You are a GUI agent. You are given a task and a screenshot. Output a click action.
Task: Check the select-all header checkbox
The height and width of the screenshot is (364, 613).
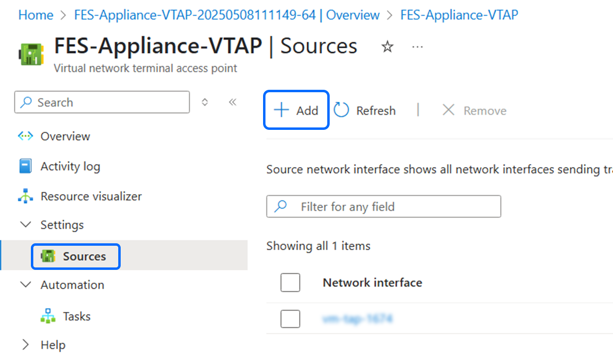click(x=290, y=282)
